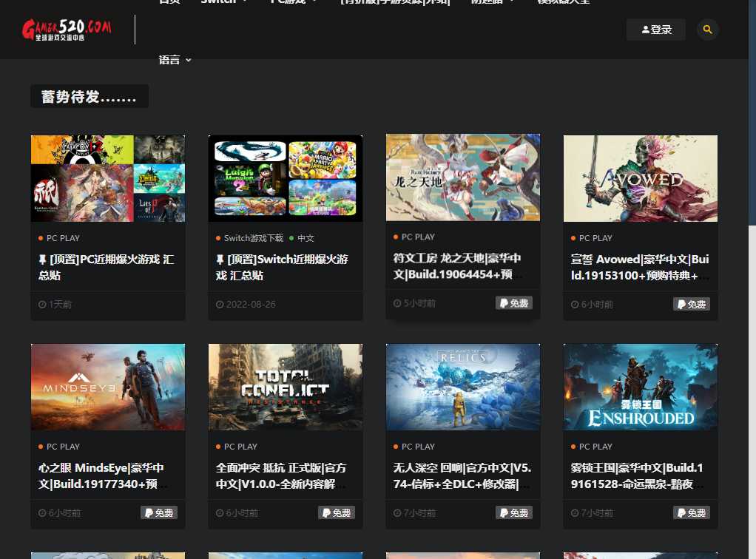Select the 中文 tag on Switch post

tap(306, 238)
